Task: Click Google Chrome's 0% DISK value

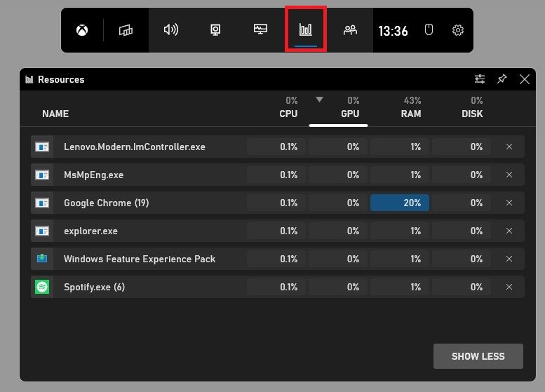Action: (x=476, y=203)
